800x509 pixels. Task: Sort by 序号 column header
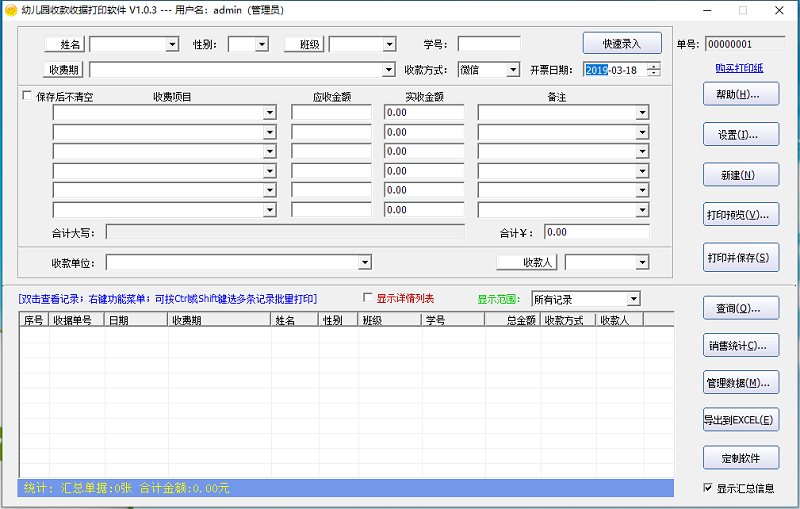click(x=34, y=320)
